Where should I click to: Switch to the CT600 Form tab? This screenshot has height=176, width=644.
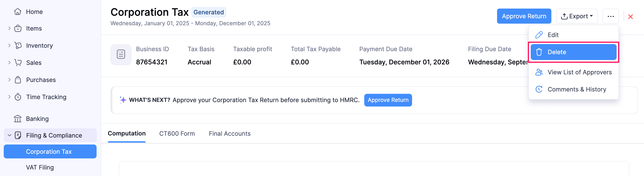(177, 134)
